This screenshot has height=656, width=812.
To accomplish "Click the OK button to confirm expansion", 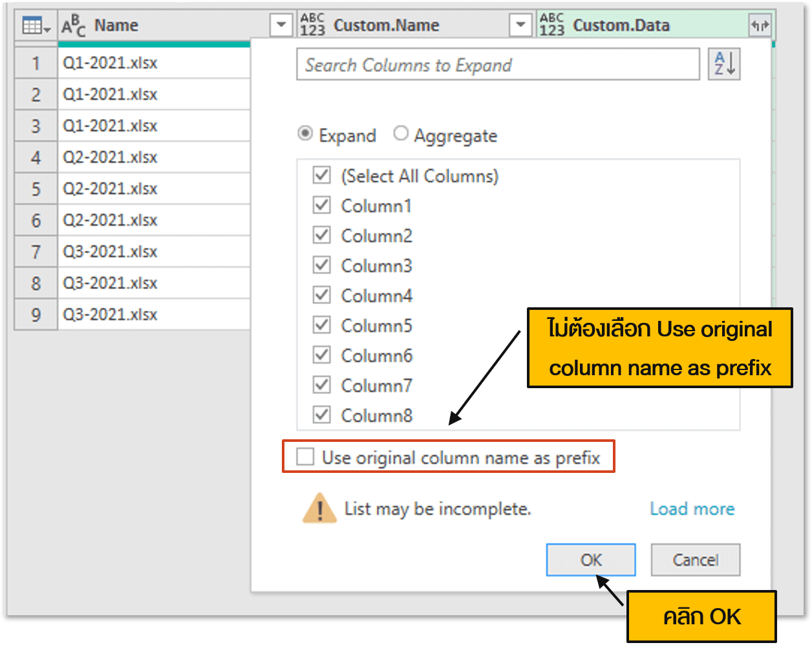I will coord(590,560).
